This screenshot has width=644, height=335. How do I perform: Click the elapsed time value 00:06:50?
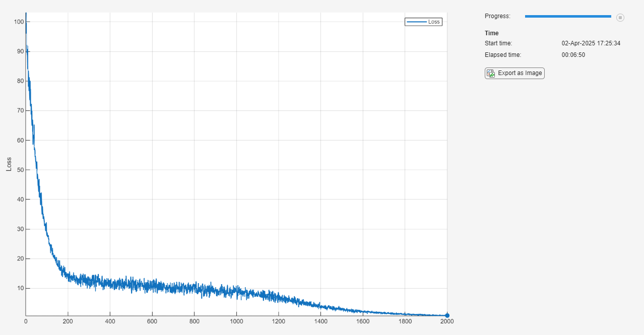click(573, 55)
